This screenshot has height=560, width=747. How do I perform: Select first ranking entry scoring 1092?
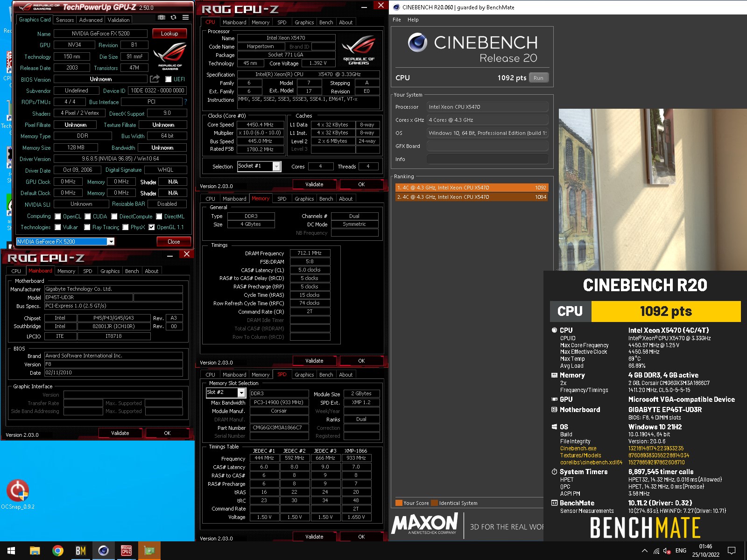coord(472,188)
